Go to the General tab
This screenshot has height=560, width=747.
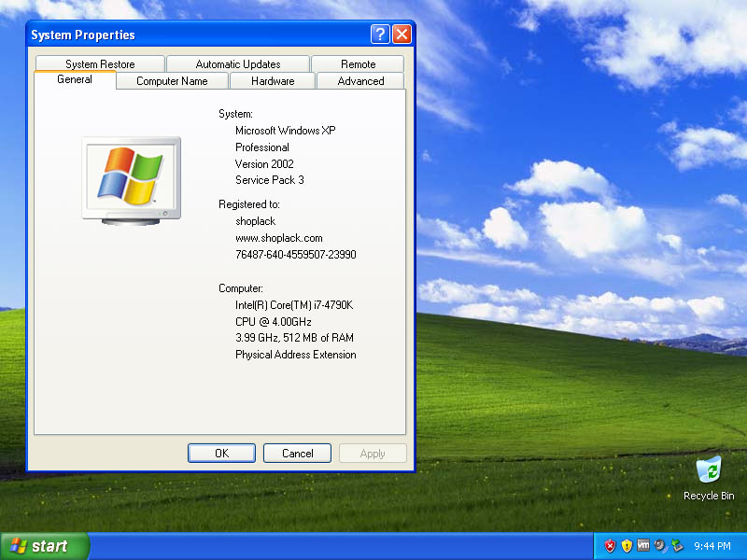coord(75,79)
